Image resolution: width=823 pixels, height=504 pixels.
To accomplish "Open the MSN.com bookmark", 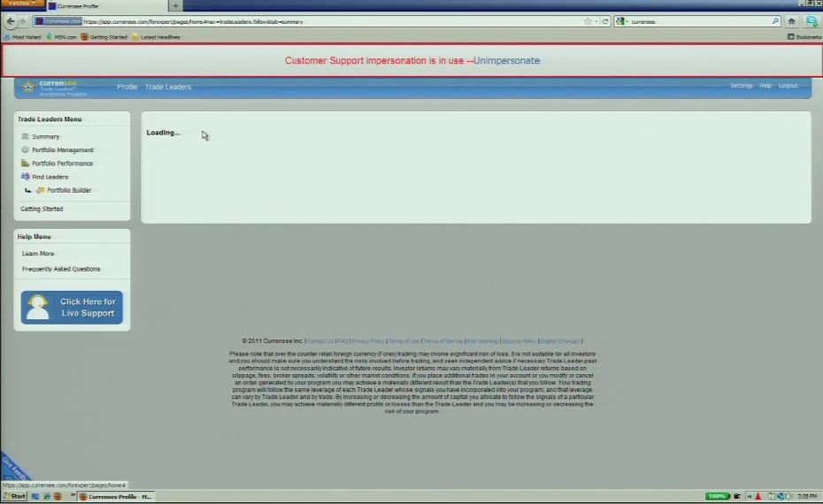I will [61, 37].
